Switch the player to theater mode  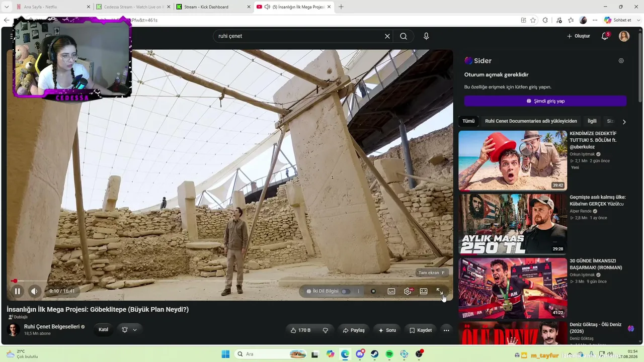[x=424, y=291]
